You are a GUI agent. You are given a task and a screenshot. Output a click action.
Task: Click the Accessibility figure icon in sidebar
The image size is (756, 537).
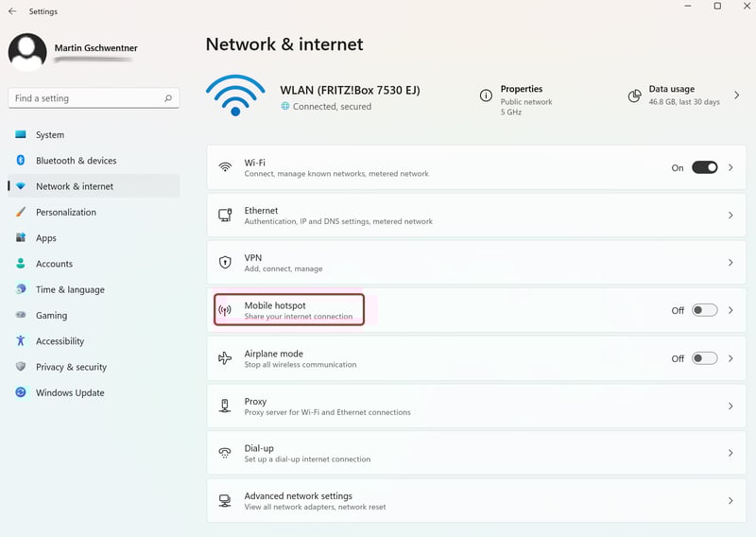tap(20, 340)
